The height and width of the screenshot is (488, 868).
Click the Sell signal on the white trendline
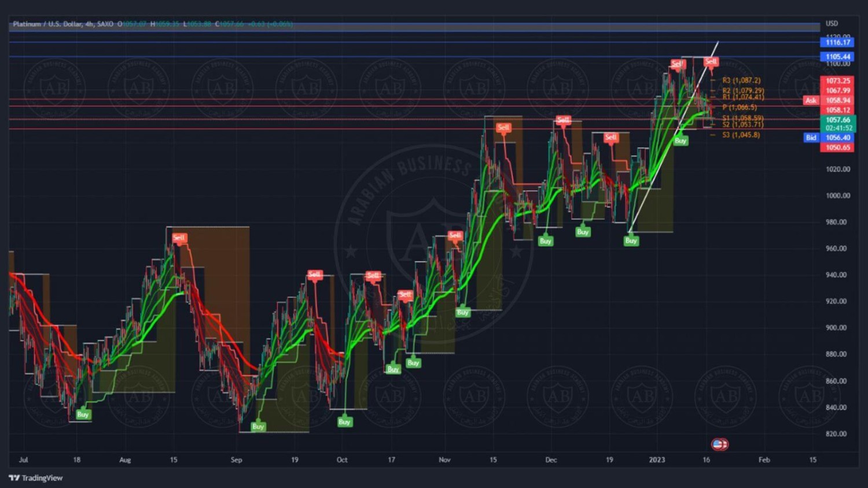711,62
